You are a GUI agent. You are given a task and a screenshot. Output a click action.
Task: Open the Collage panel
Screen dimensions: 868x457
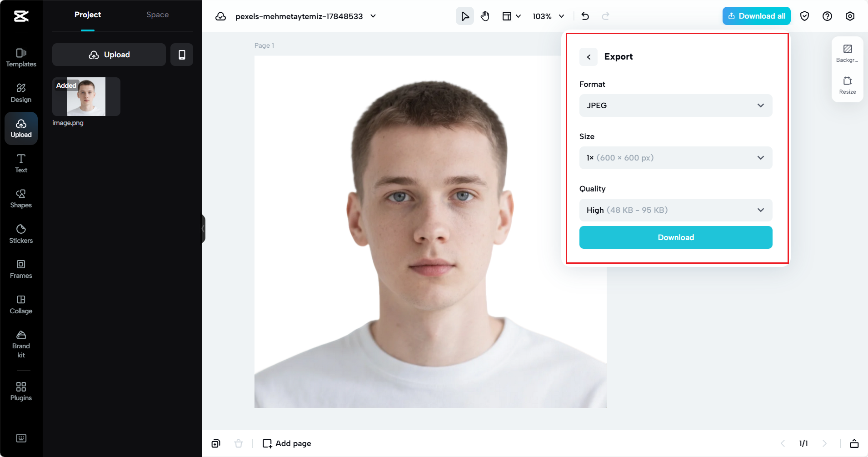pyautogui.click(x=21, y=305)
